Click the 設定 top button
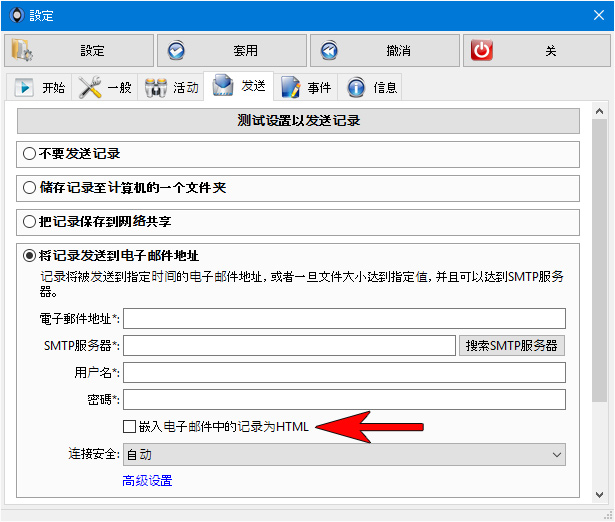615x522 pixels. tap(79, 51)
